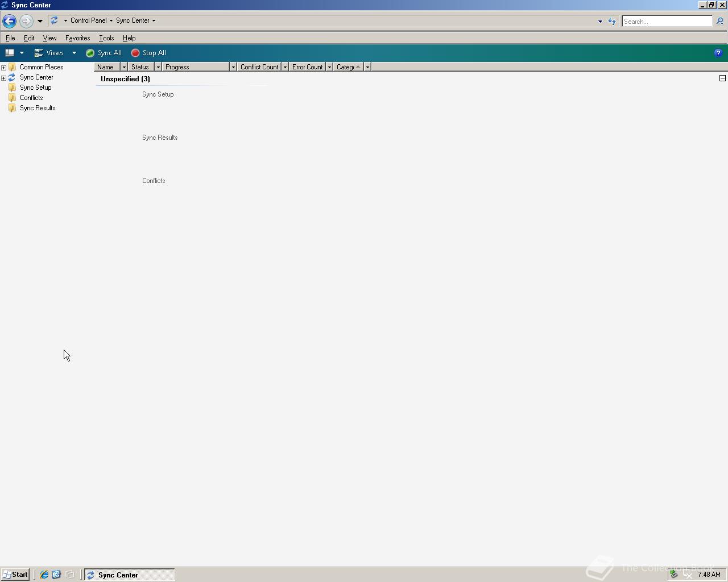The height and width of the screenshot is (582, 728).
Task: Go back with the blue Back arrow
Action: (9, 21)
